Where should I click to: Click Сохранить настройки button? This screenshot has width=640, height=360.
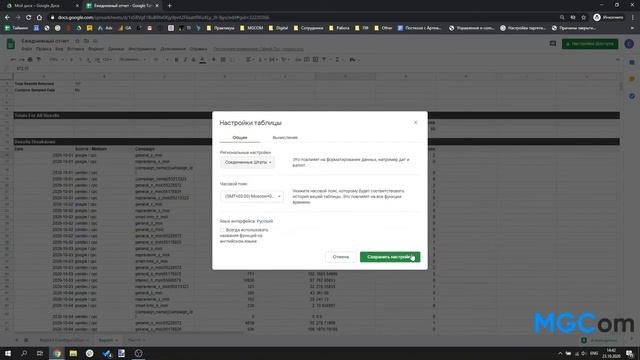pyautogui.click(x=390, y=257)
